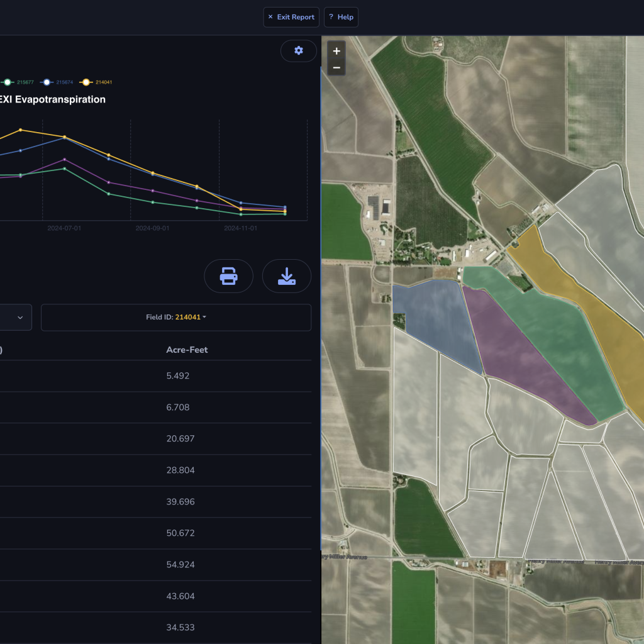This screenshot has height=644, width=644.
Task: Click the yellow line's peak data point
Action: click(x=21, y=130)
